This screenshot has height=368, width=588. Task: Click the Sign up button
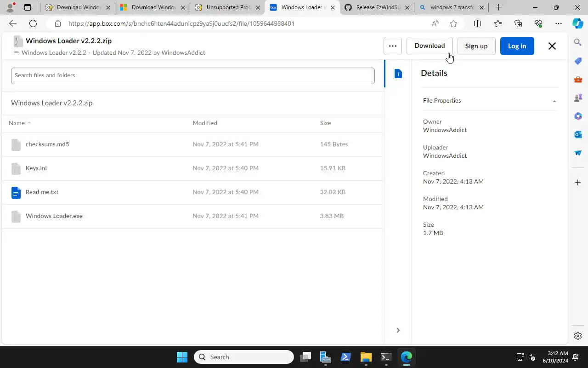pyautogui.click(x=476, y=46)
